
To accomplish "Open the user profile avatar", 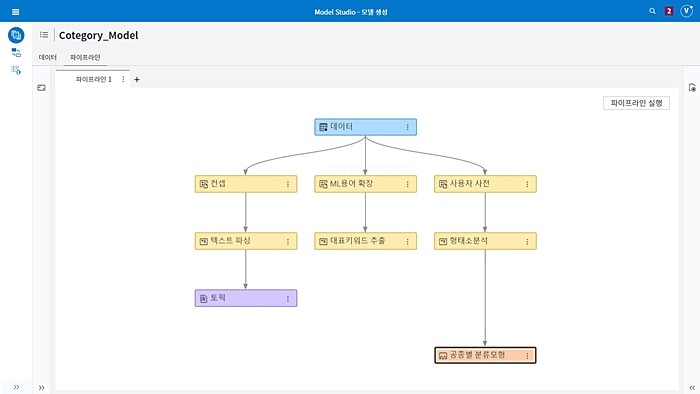I will (x=686, y=11).
